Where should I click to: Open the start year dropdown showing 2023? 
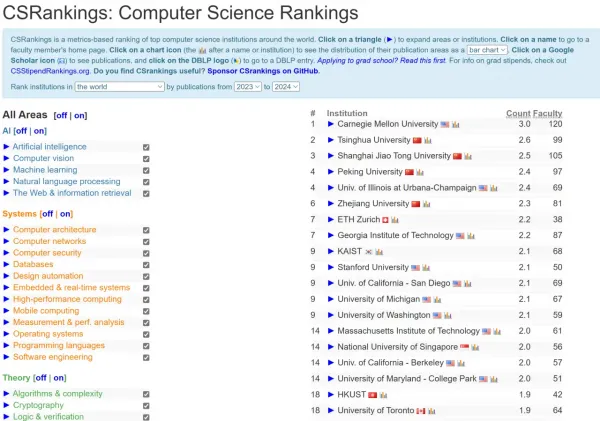pyautogui.click(x=248, y=87)
